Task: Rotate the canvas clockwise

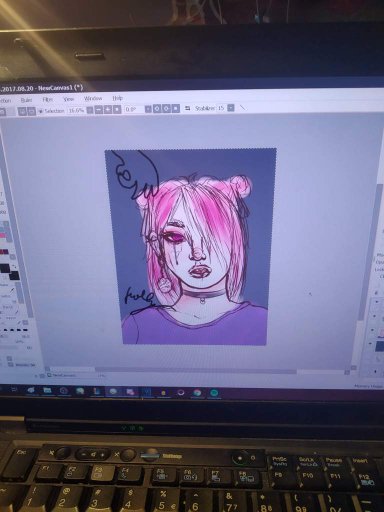Action: [x=166, y=109]
